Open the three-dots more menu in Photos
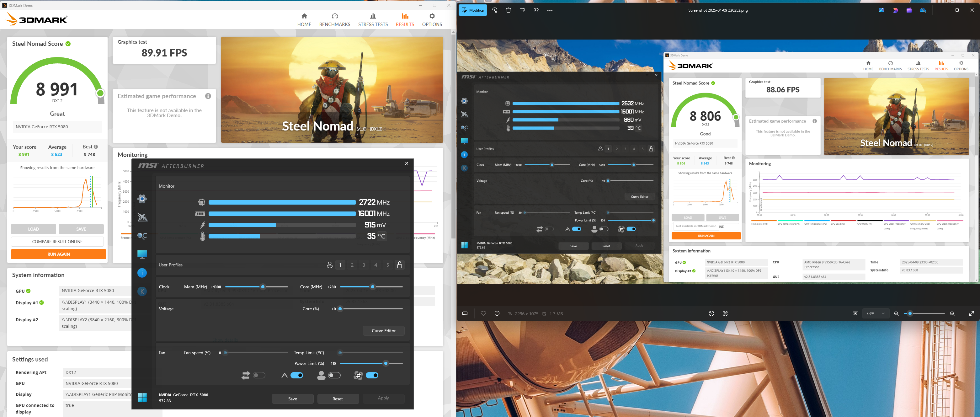 coord(550,10)
